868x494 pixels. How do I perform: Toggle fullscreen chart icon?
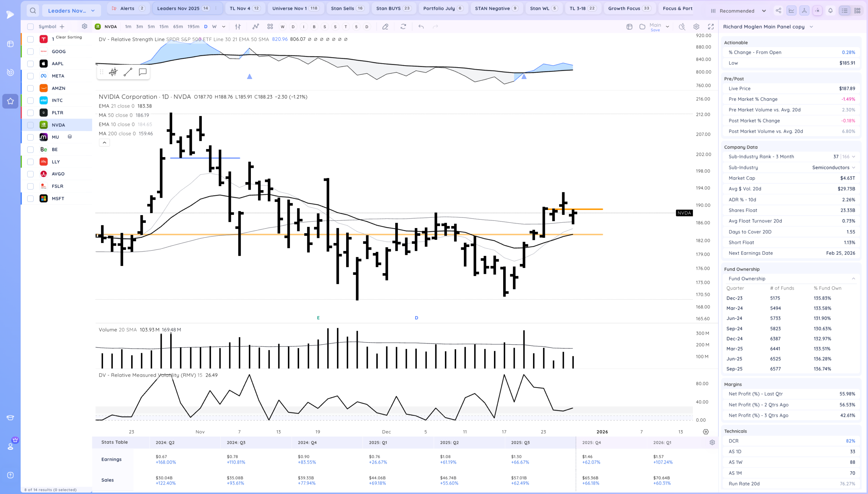(711, 26)
